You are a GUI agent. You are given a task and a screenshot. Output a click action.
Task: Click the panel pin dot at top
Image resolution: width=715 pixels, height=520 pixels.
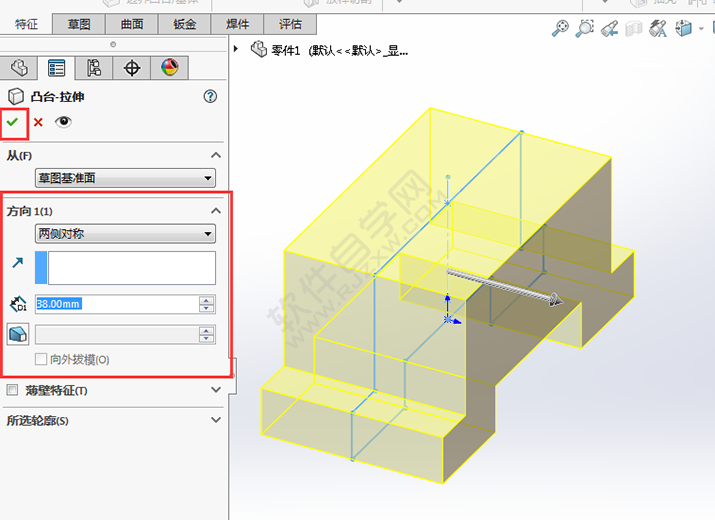pyautogui.click(x=113, y=44)
